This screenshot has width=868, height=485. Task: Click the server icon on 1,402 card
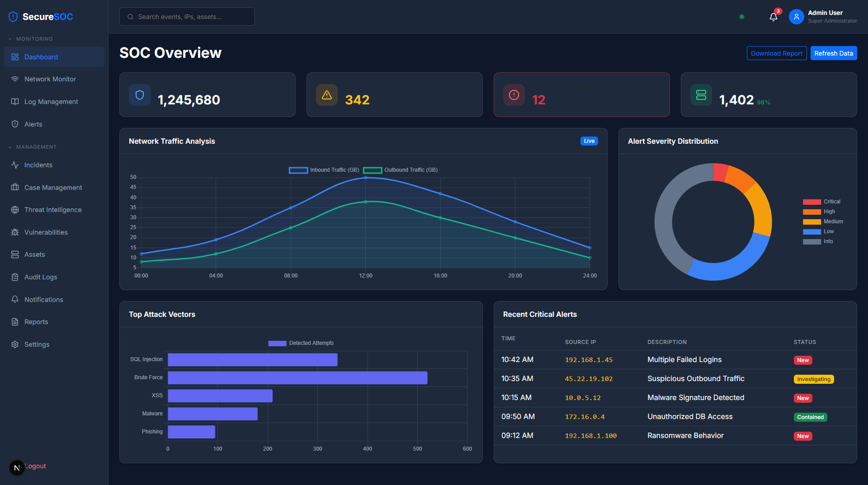(x=701, y=95)
